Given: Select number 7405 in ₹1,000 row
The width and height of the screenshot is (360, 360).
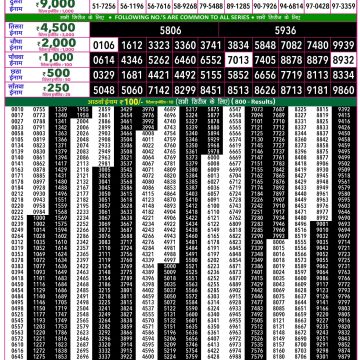Looking at the screenshot, I should [x=265, y=60].
